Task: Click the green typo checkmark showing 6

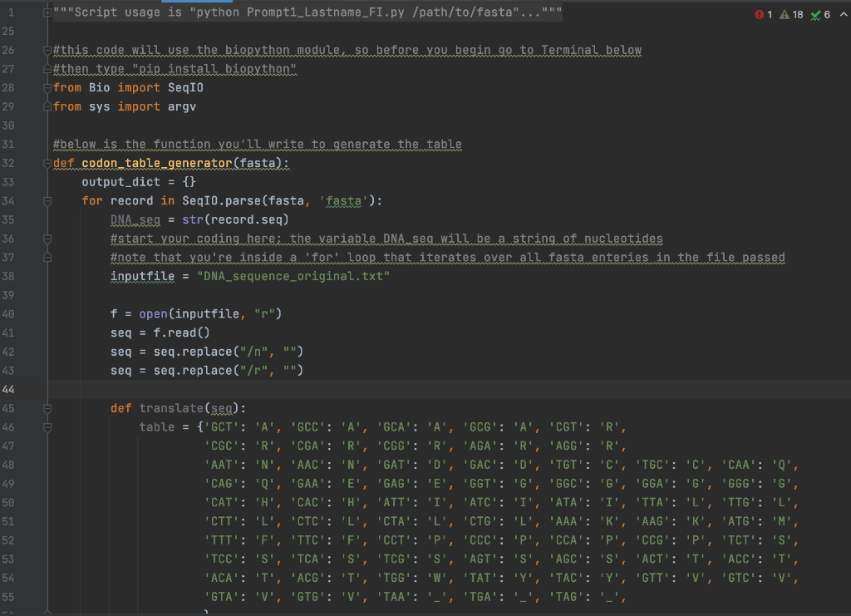Action: tap(820, 15)
